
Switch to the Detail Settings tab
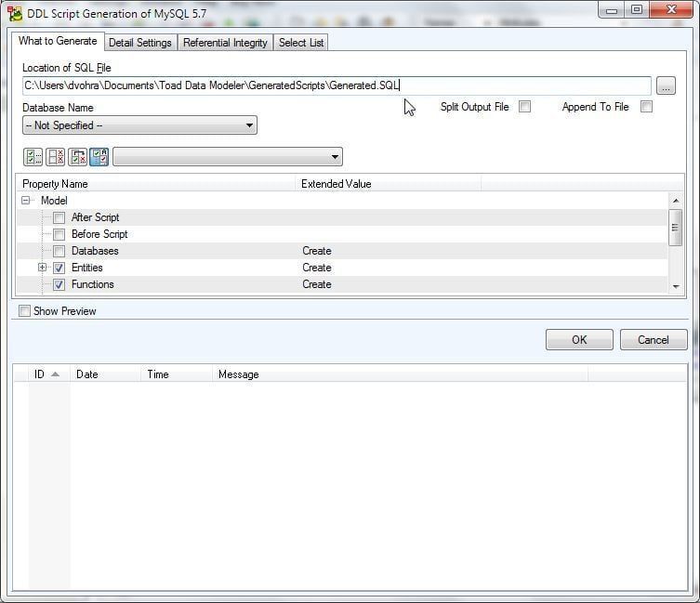(140, 43)
